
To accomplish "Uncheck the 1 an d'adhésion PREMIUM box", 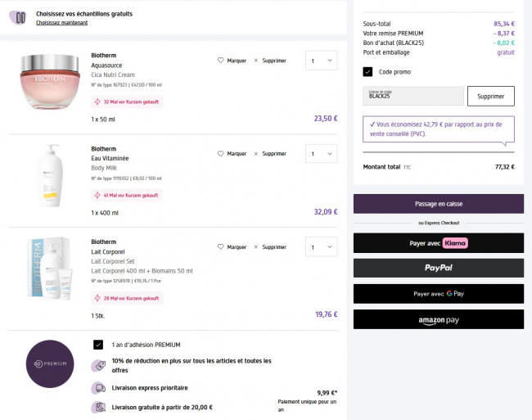I will coord(98,345).
